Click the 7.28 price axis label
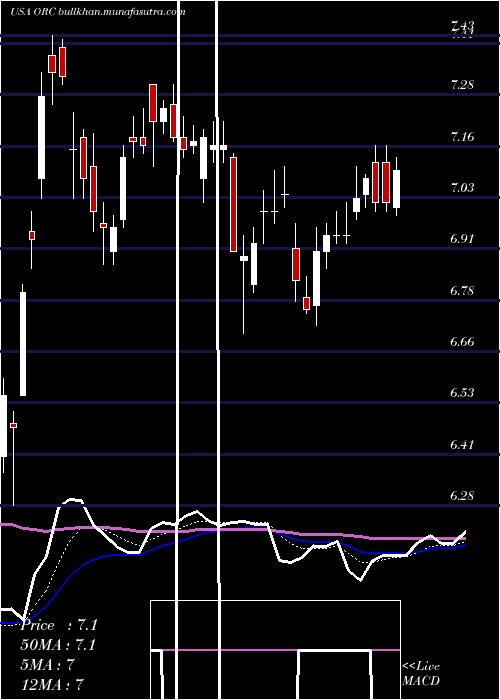Image resolution: width=500 pixels, height=700 pixels. [x=462, y=85]
